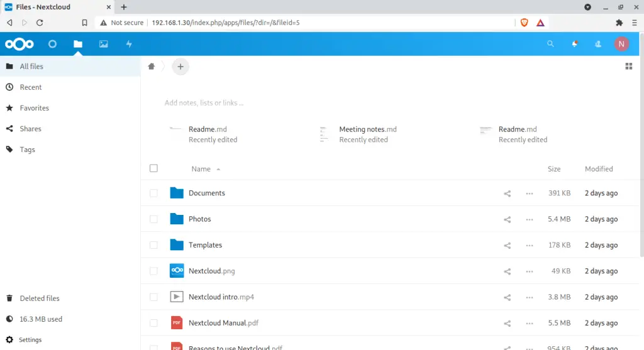Open the Contacts menu icon
Viewport: 644px width, 350px height.
(598, 44)
